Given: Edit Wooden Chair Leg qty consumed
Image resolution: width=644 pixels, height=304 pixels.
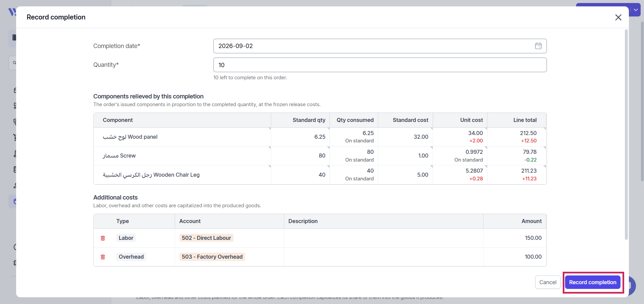Looking at the screenshot, I should coord(354,175).
